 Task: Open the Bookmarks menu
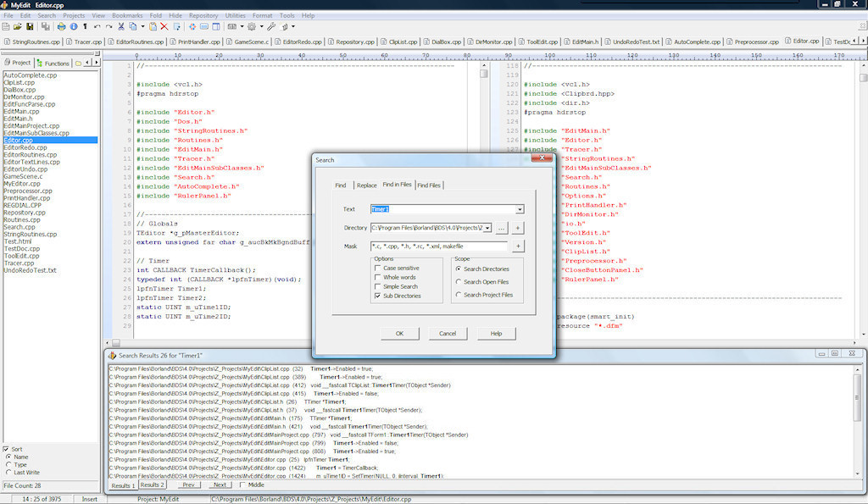coord(127,15)
